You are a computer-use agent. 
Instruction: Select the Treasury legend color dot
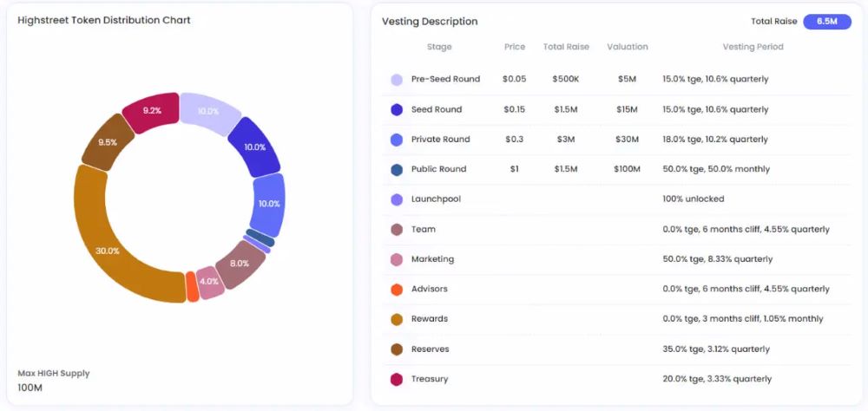click(397, 379)
